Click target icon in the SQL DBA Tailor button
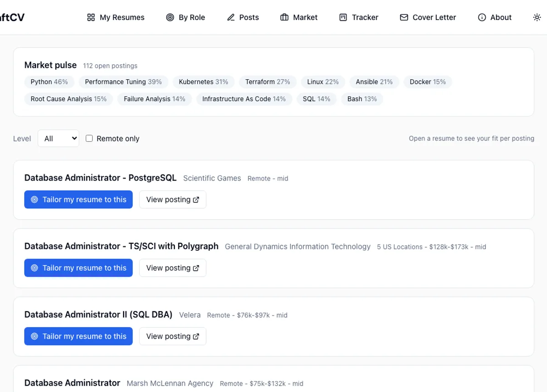 click(x=34, y=336)
